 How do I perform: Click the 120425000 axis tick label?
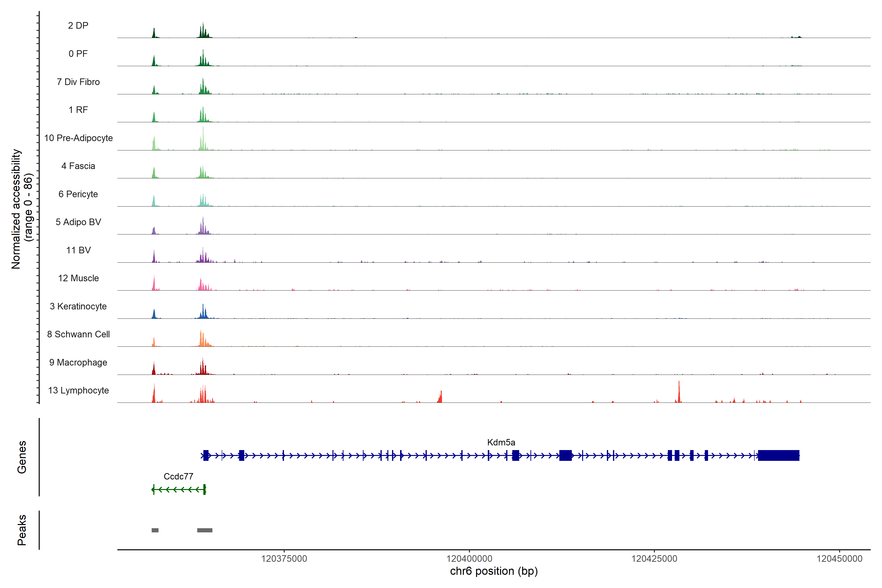[x=654, y=558]
